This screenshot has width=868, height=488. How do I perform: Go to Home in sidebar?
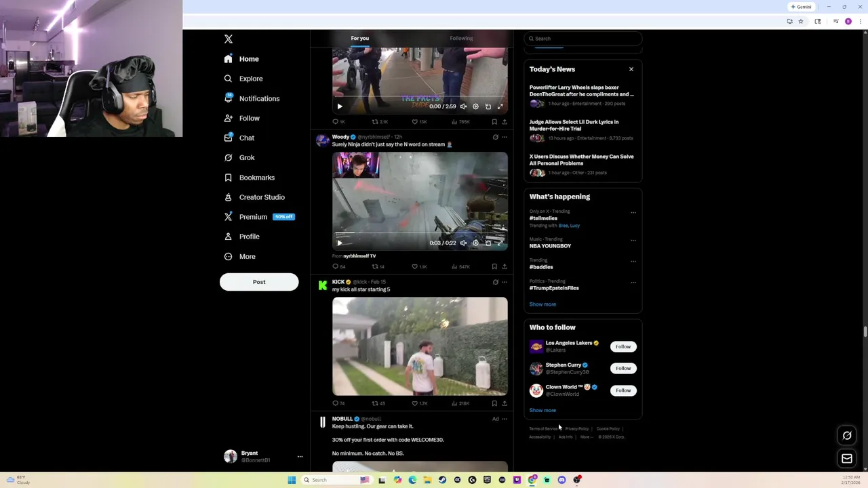coord(242,59)
